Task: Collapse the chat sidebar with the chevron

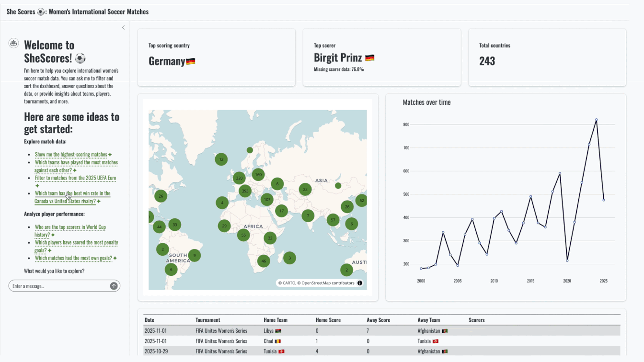Action: (123, 28)
